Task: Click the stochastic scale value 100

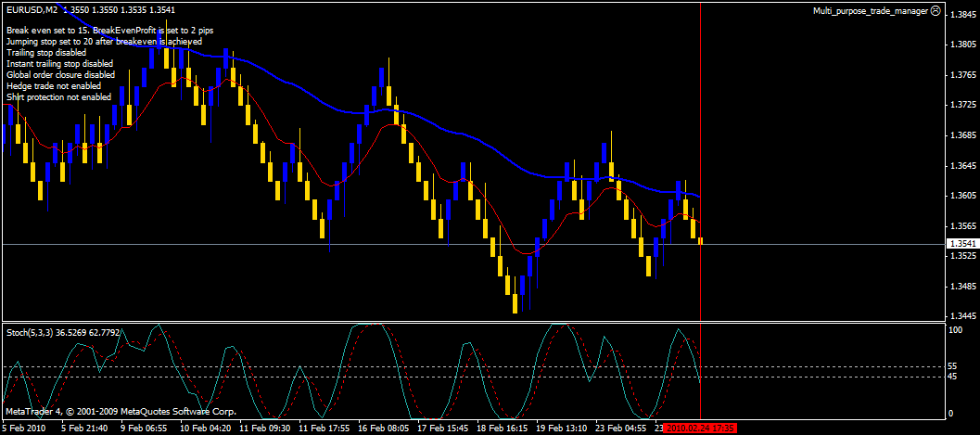Action: (955, 328)
